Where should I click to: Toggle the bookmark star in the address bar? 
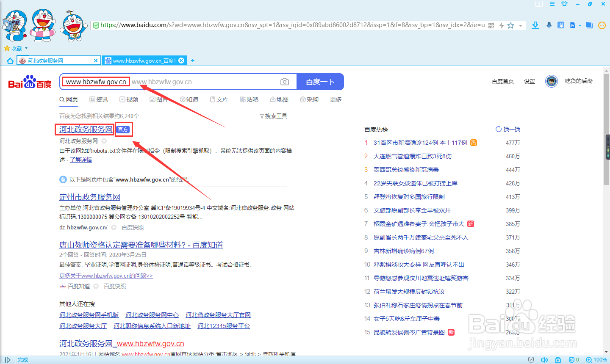coord(511,25)
